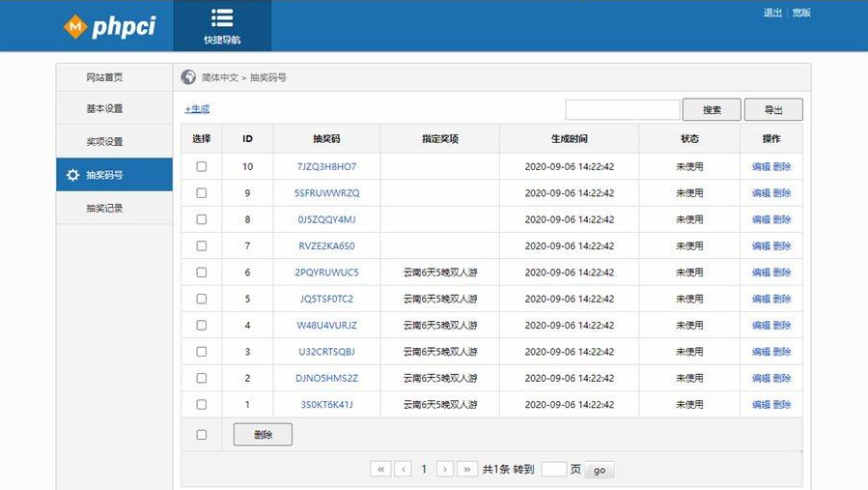Click 删除 for row ID 10
This screenshot has height=490, width=868.
coord(782,166)
